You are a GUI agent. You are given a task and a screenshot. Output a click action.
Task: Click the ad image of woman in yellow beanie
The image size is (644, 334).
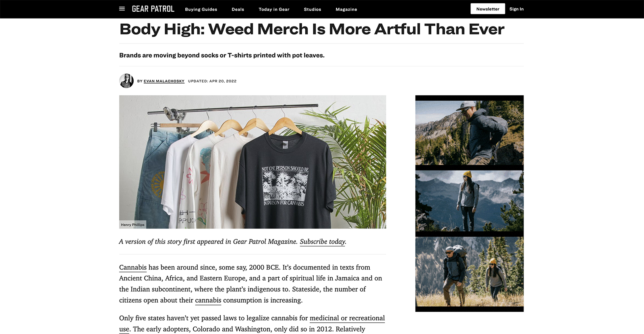tap(470, 201)
